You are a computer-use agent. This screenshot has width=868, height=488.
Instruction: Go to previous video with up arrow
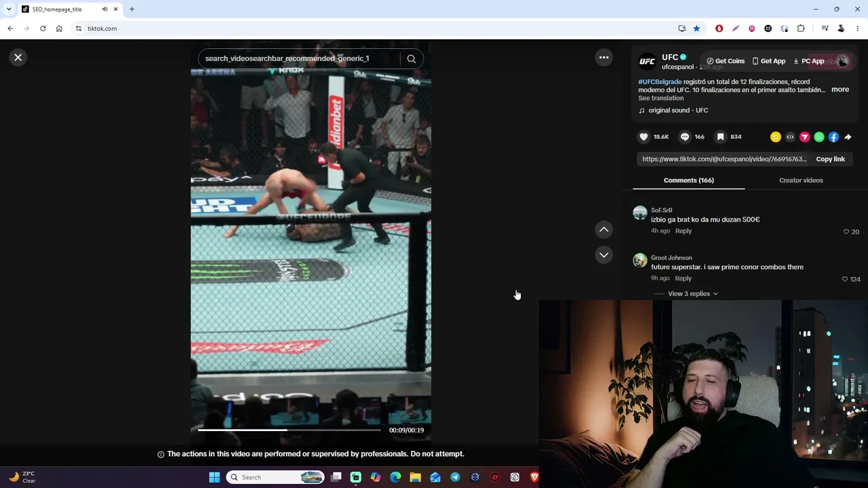click(604, 230)
